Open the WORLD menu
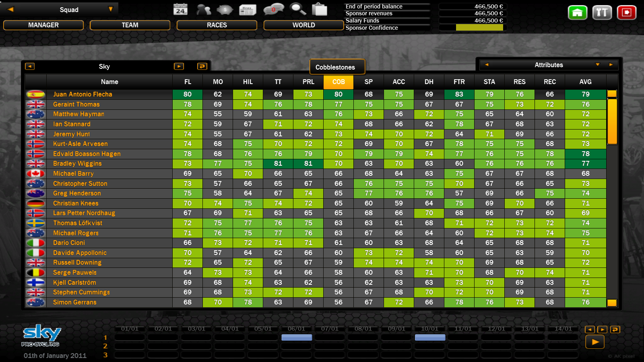 pos(303,25)
